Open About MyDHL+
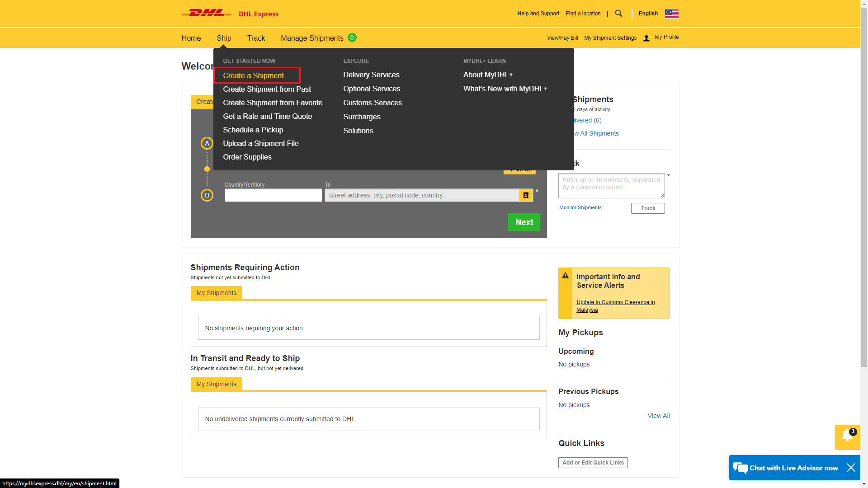The height and width of the screenshot is (488, 868). [488, 75]
